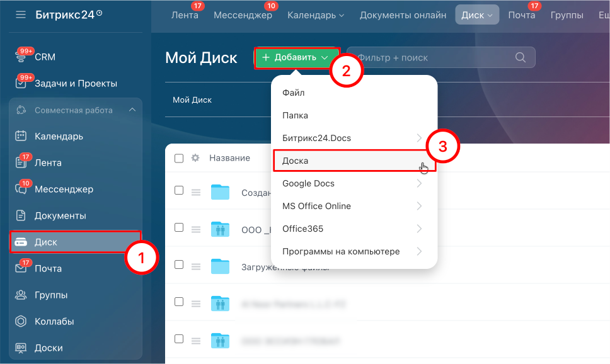This screenshot has height=364, width=610.
Task: Click the search magnifier icon in filter
Action: (521, 57)
